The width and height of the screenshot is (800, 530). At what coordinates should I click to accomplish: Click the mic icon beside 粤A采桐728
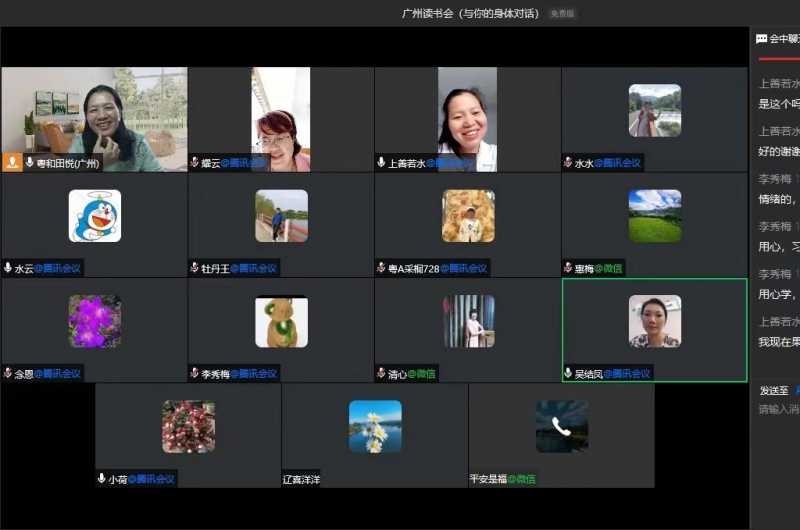coord(381,268)
